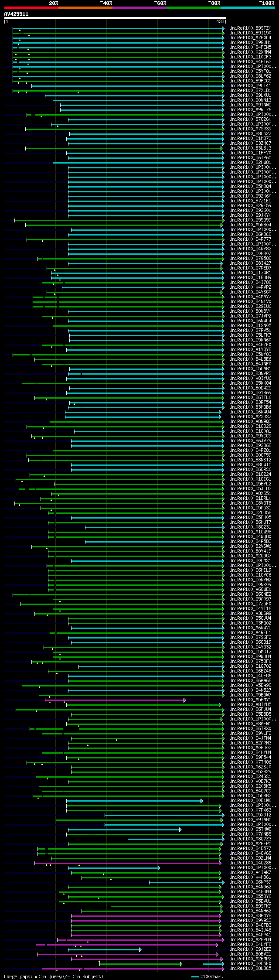Select label UniRef100_C1MQ73
The height and width of the screenshot is (980, 279).
[250, 138]
